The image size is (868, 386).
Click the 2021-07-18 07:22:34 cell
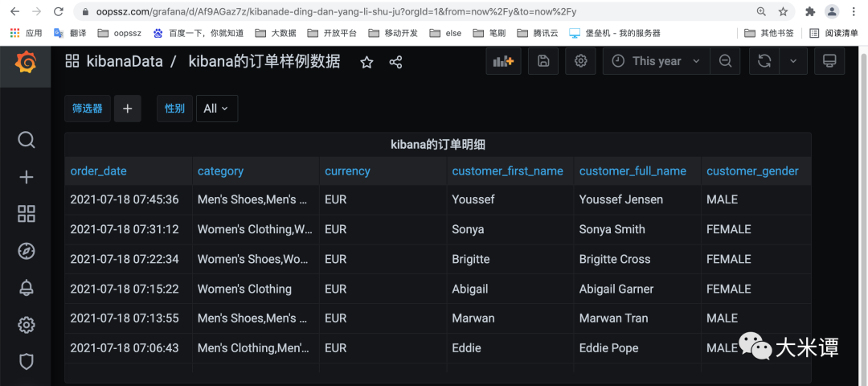[x=129, y=259]
